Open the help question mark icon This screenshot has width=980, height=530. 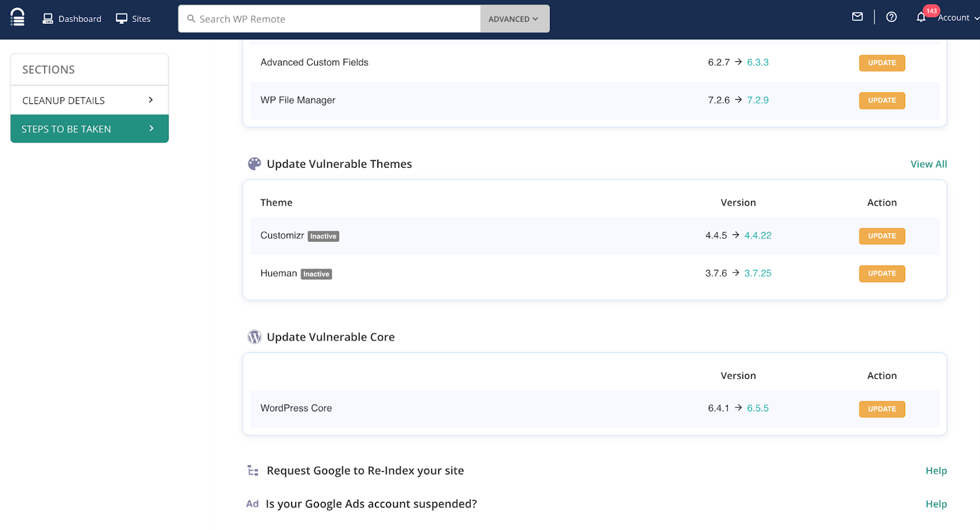point(892,17)
